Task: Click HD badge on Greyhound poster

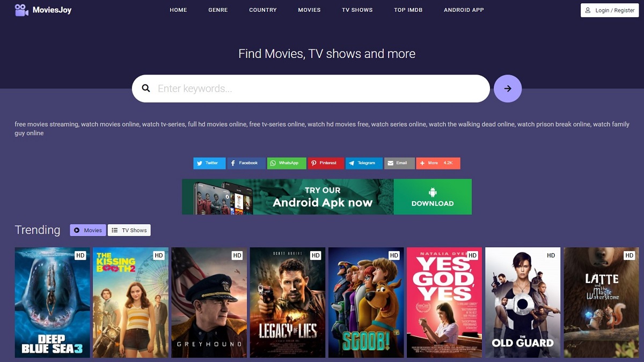Action: click(237, 255)
